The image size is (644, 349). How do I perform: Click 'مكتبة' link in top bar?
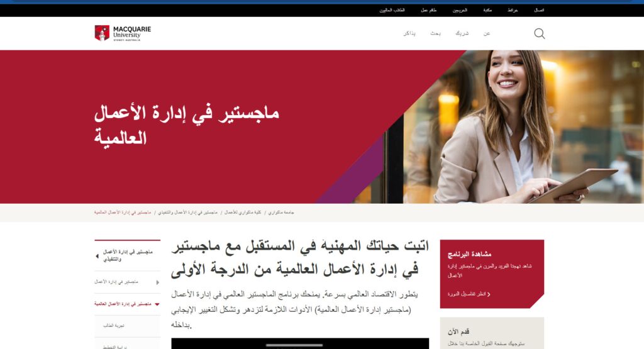pyautogui.click(x=487, y=11)
